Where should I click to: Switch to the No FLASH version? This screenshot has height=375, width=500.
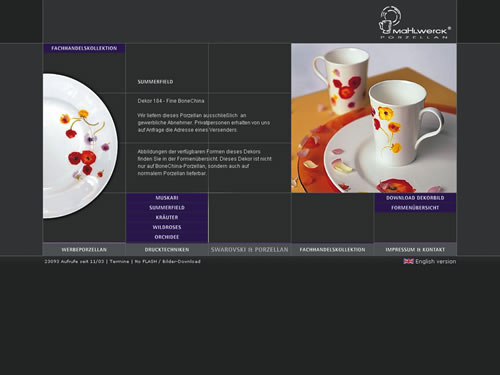[146, 262]
